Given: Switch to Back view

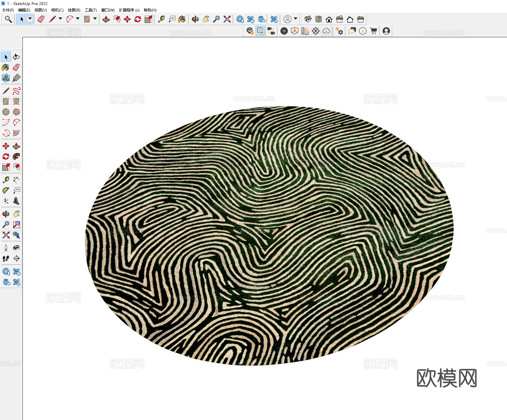Looking at the screenshot, I should [x=350, y=19].
